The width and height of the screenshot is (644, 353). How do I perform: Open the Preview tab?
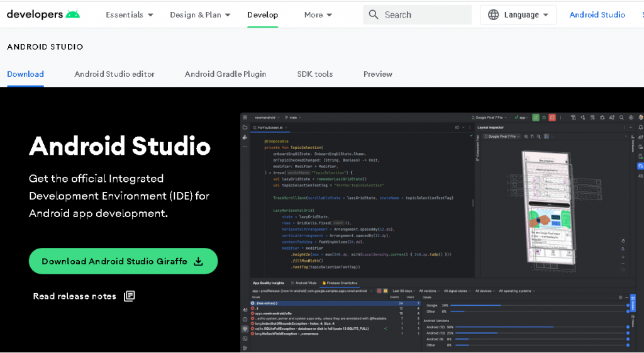coord(378,74)
